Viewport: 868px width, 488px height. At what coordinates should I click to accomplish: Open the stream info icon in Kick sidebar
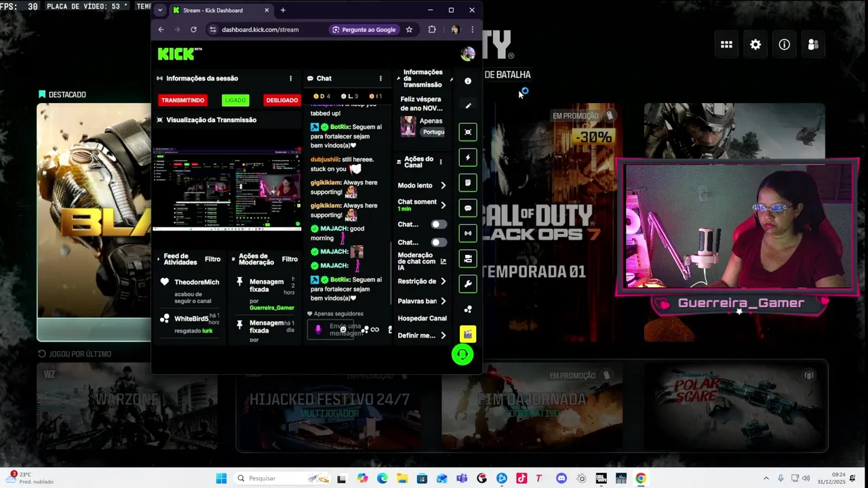[x=468, y=81]
